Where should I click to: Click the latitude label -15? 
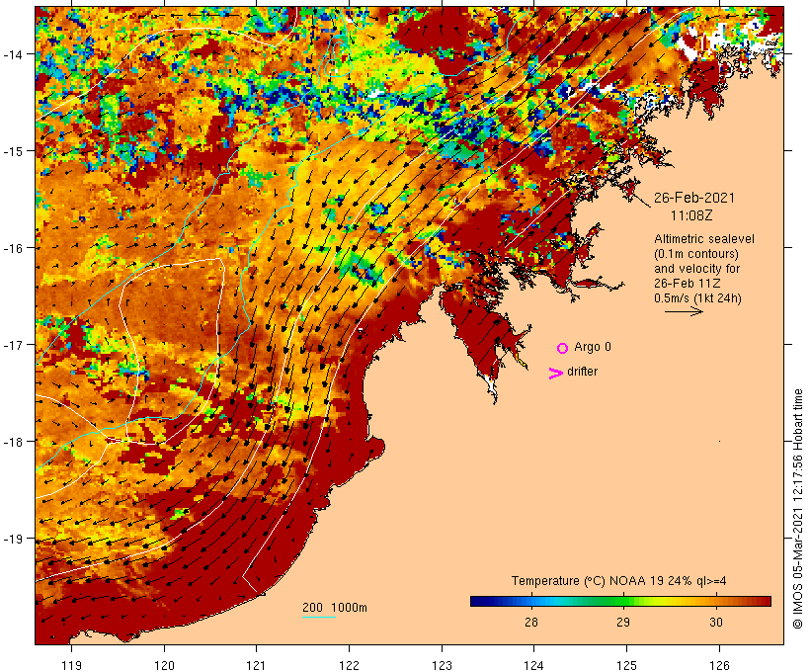tap(12, 151)
